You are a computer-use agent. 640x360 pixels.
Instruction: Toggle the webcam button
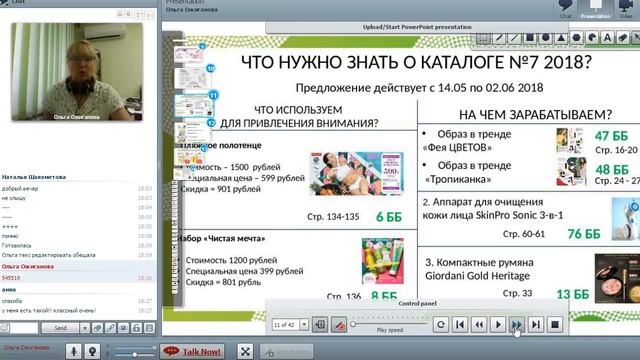click(92, 351)
